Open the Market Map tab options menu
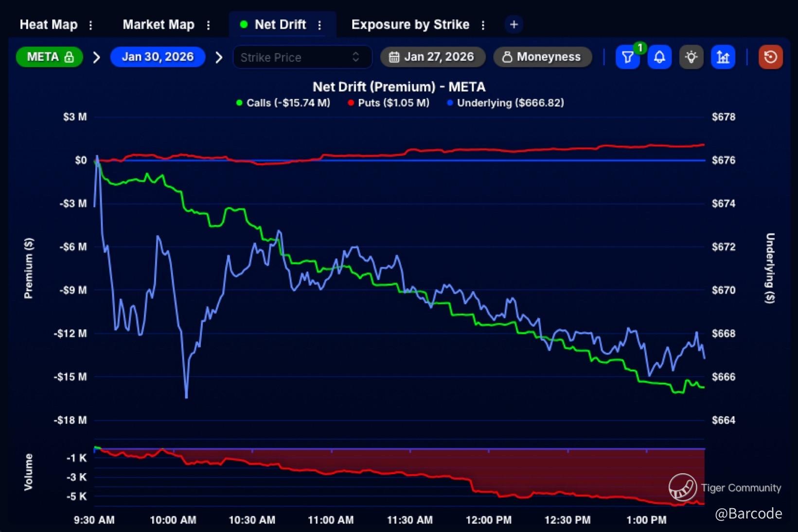 (x=209, y=25)
